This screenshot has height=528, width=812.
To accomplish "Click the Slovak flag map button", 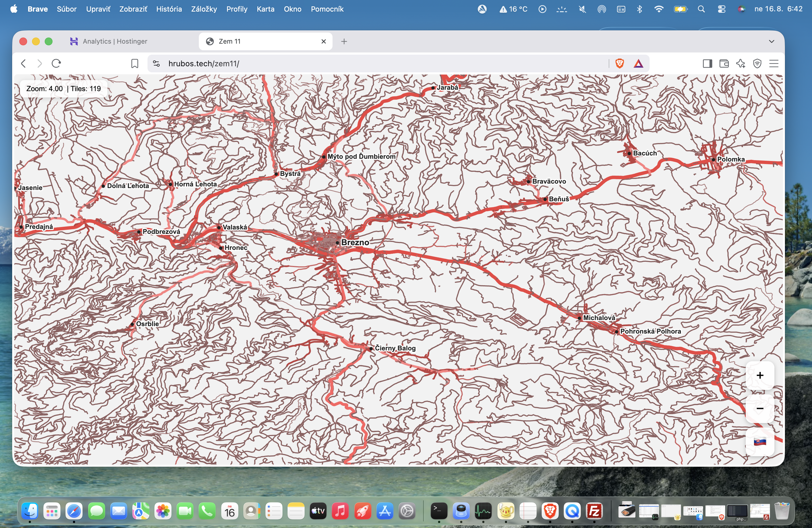I will [x=760, y=442].
